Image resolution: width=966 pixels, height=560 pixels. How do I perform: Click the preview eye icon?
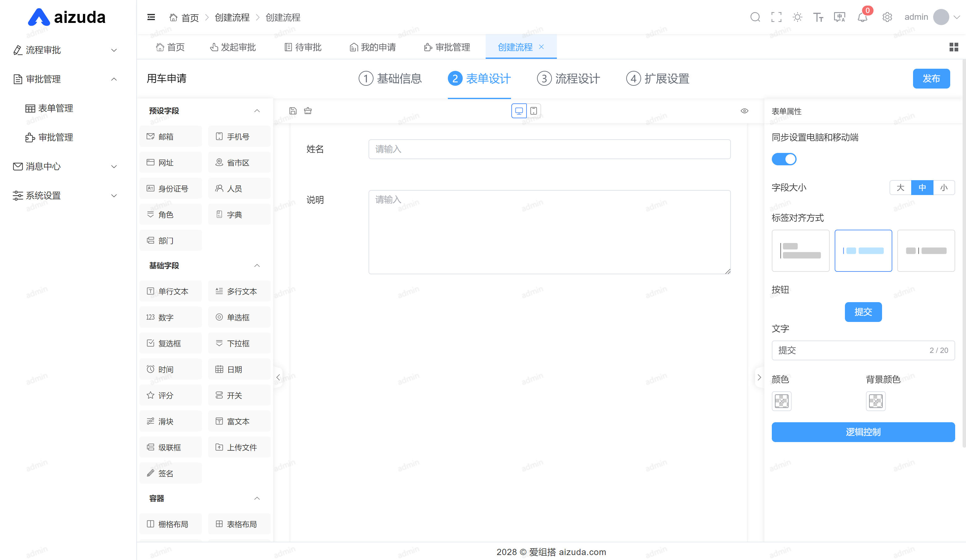[745, 111]
